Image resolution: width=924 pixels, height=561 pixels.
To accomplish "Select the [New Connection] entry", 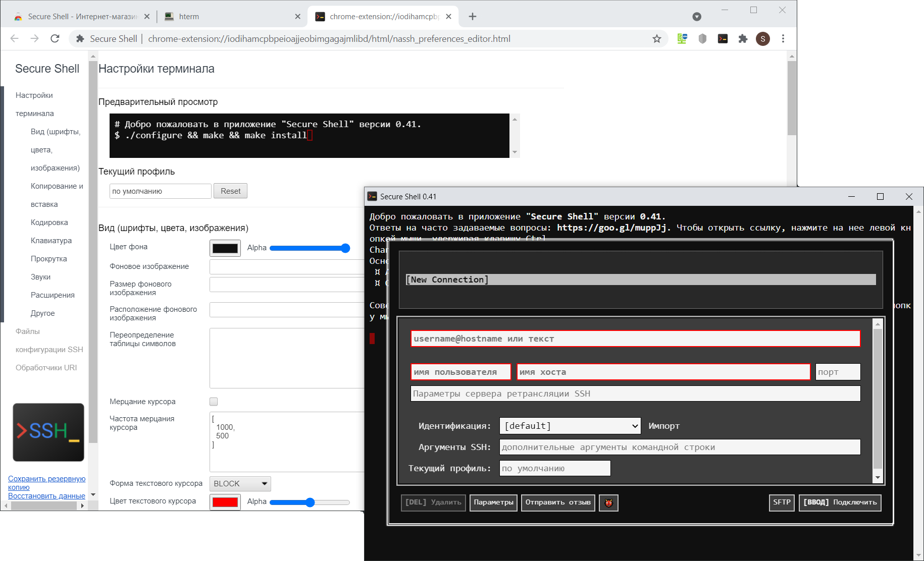I will coord(641,279).
